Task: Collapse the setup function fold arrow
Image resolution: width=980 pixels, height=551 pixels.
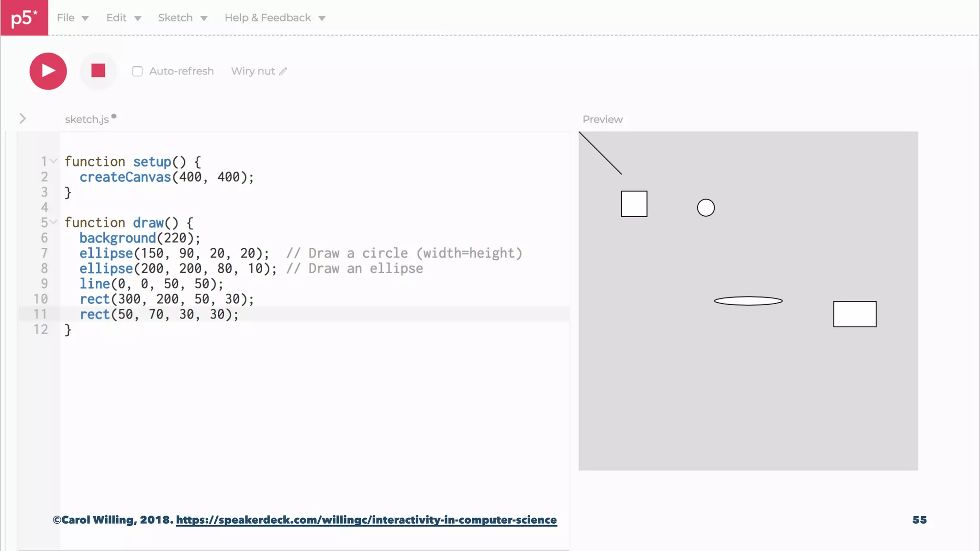Action: click(x=54, y=161)
